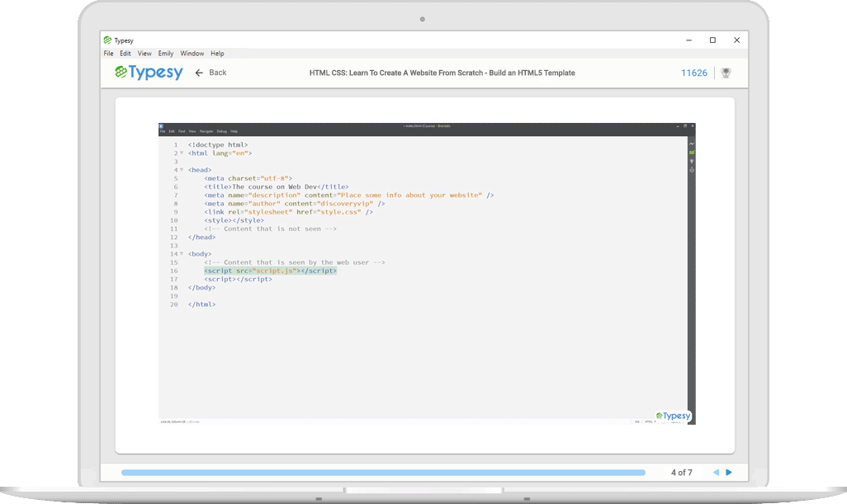Click the closing body tag line 18
Screen dimensions: 847x504
[201, 288]
